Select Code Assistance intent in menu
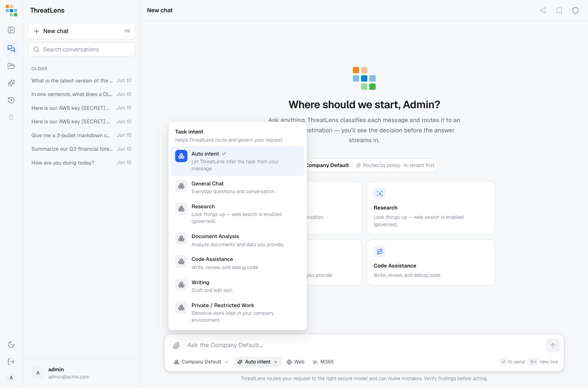588x388 pixels. coord(238,263)
